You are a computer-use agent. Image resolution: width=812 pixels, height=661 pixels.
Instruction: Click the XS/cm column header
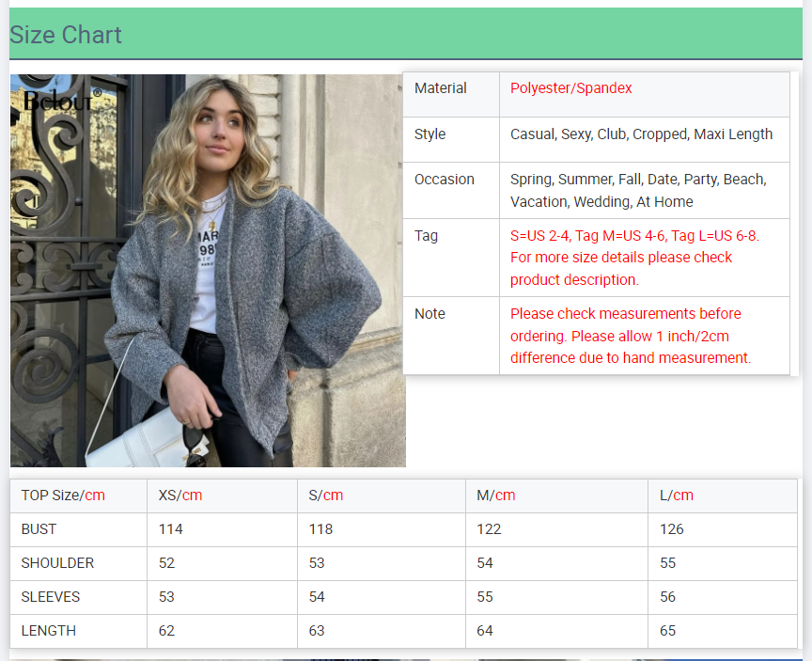[180, 496]
